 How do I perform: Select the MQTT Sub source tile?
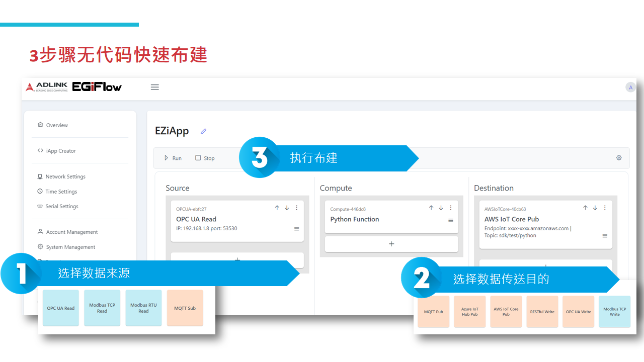pos(185,308)
